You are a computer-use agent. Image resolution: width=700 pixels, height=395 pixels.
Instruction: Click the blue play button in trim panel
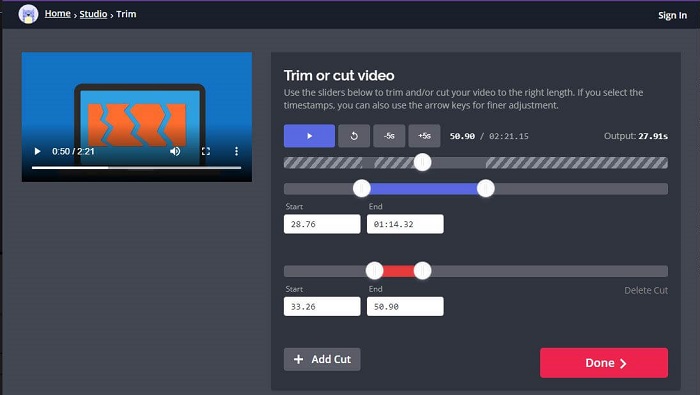click(309, 136)
